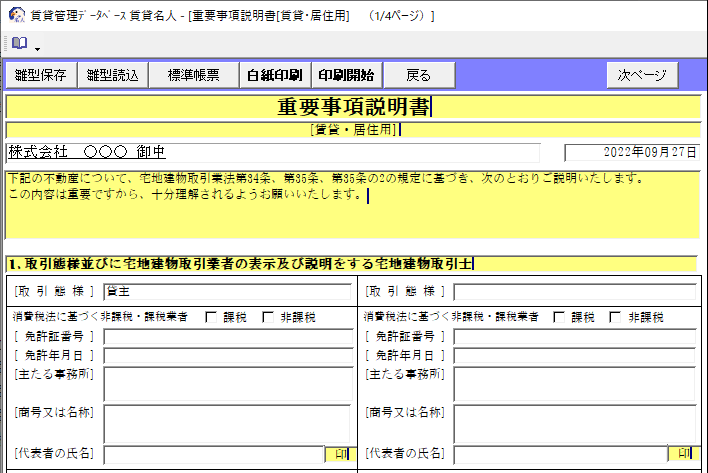Click the 株式会社 ○○○ 御中 recipient field

272,152
